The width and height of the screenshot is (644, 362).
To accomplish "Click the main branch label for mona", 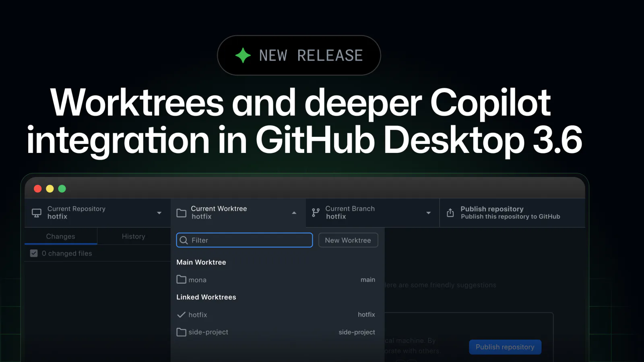I will (368, 280).
